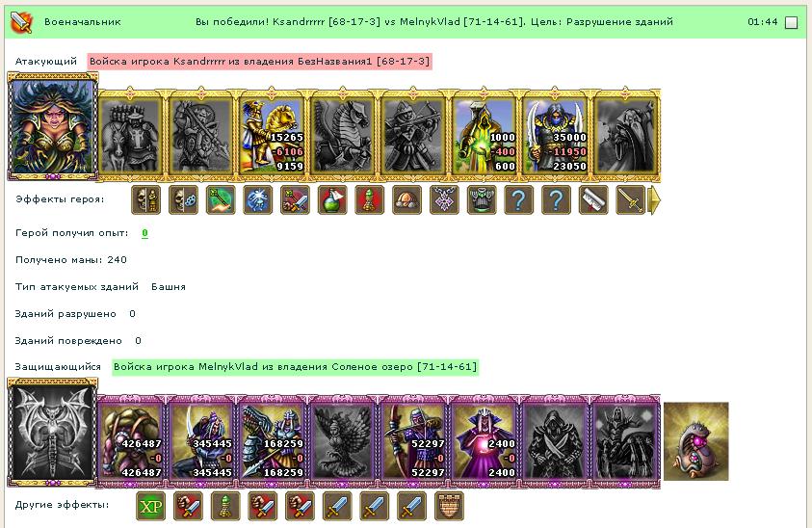Select the golden knight unit card with 15265

click(x=272, y=136)
